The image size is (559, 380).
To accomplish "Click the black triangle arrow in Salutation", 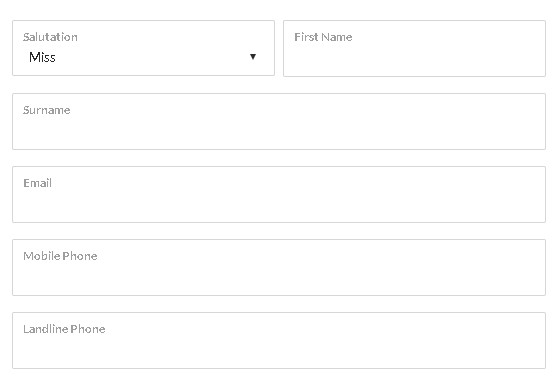I will tap(253, 57).
